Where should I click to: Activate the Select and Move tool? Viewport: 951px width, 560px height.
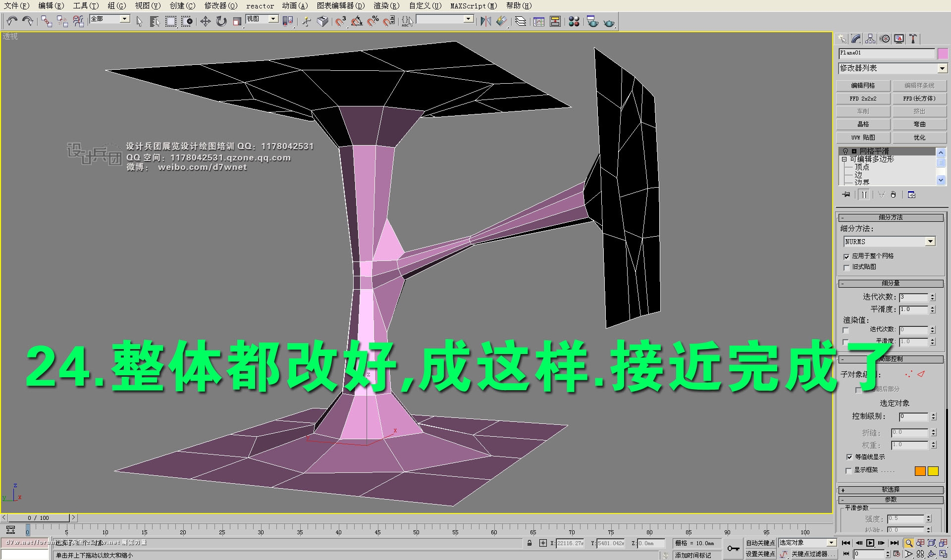coord(205,21)
